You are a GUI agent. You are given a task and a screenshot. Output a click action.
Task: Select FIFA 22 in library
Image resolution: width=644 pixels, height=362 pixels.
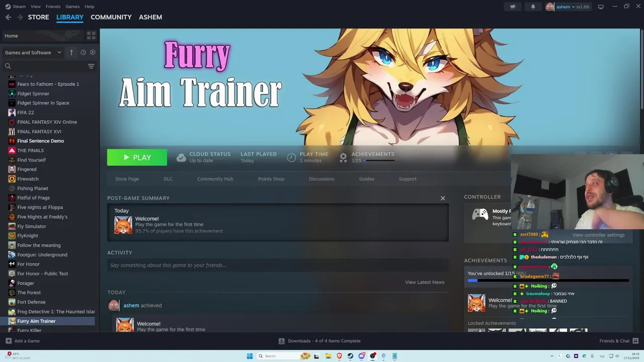26,113
